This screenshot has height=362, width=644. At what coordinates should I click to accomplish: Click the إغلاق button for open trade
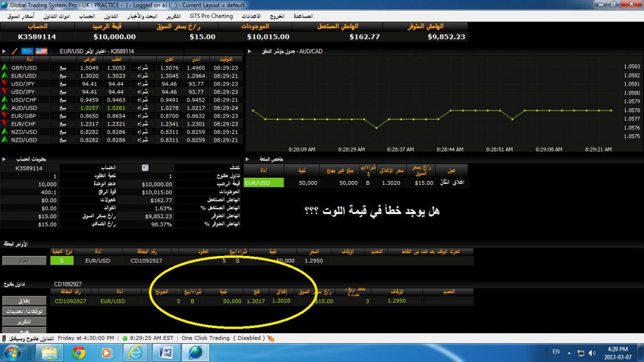pyautogui.click(x=24, y=301)
